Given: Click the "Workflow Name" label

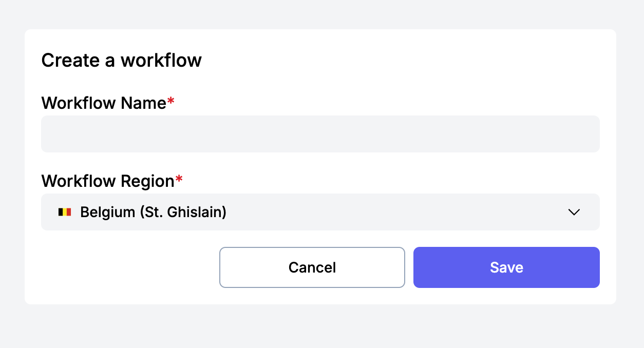Looking at the screenshot, I should coord(104,103).
